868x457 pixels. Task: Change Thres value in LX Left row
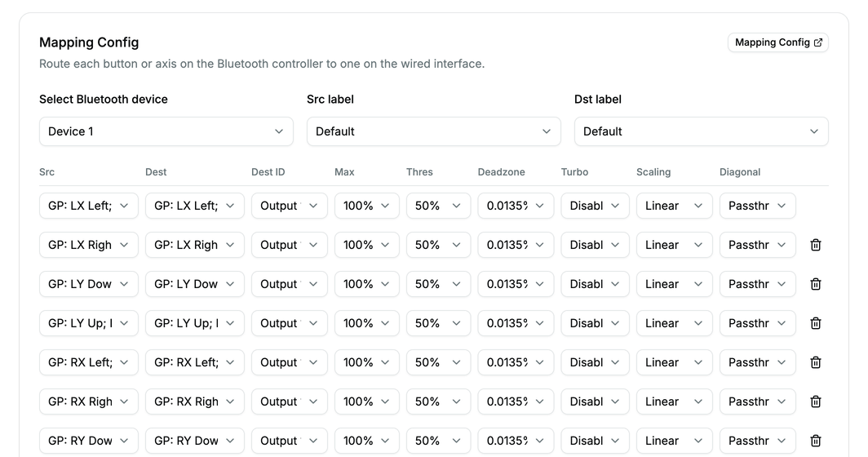point(438,206)
